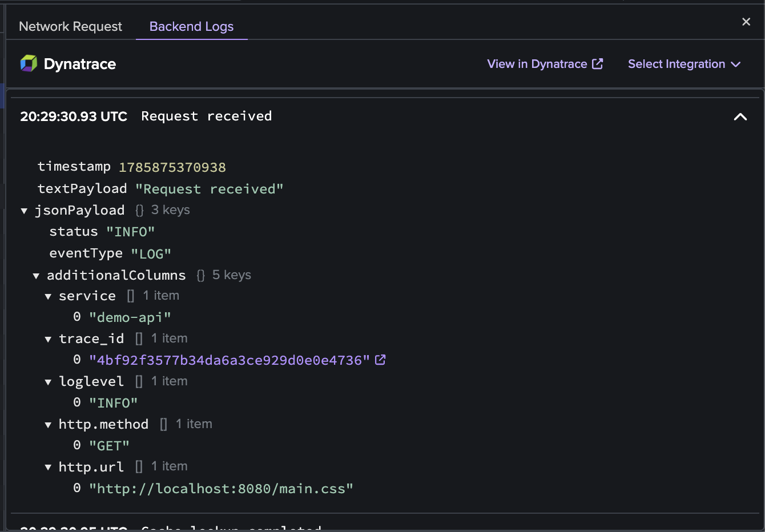Click the Dynatrace logo icon
The width and height of the screenshot is (765, 532).
tap(29, 63)
